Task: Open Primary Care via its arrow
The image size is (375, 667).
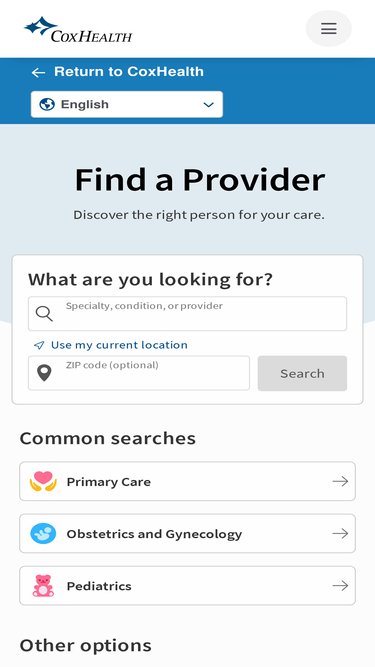Action: pos(340,482)
